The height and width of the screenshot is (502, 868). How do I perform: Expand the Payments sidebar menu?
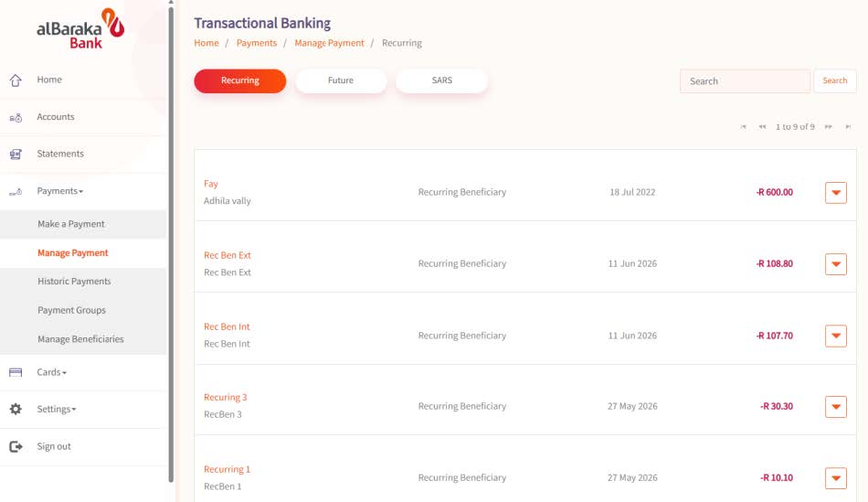tap(59, 191)
